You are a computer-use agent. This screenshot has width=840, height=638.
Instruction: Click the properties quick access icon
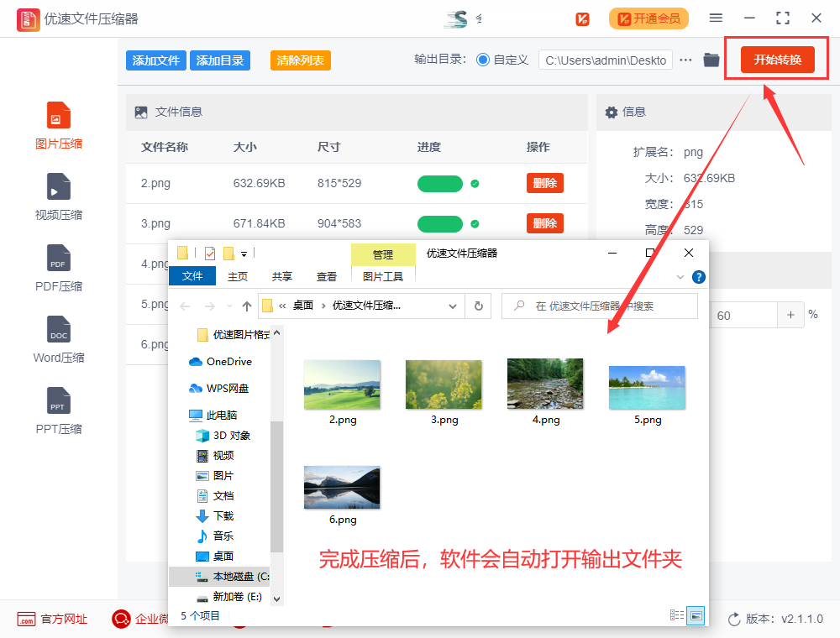pos(210,254)
